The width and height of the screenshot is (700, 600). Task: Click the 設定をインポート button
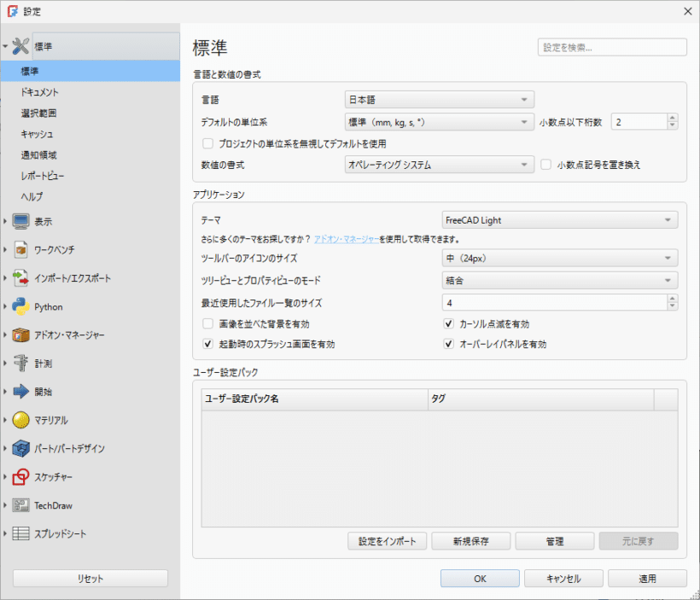(387, 541)
